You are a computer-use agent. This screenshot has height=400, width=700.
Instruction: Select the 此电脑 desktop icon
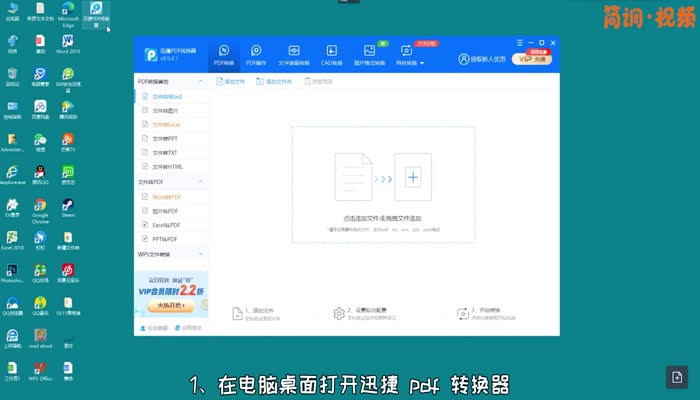(x=12, y=11)
